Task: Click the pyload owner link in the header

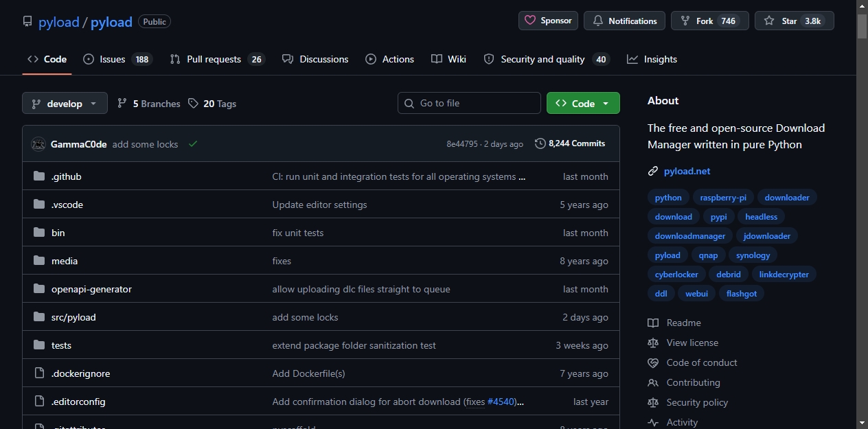Action: pos(59,22)
